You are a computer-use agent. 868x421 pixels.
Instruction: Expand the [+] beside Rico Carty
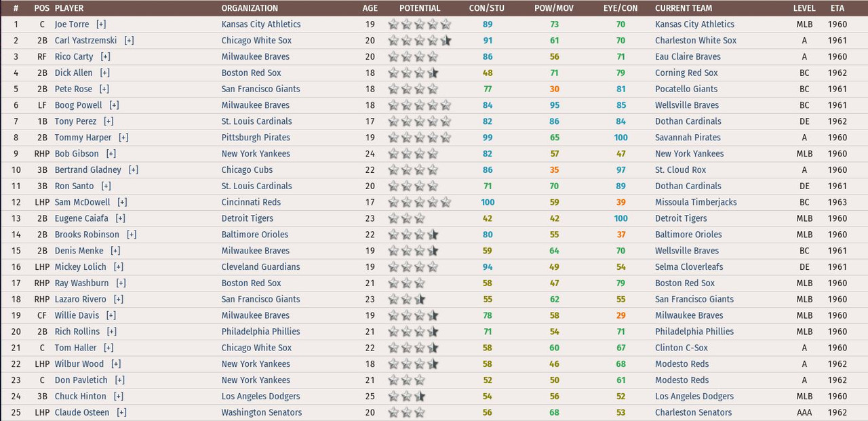(105, 57)
